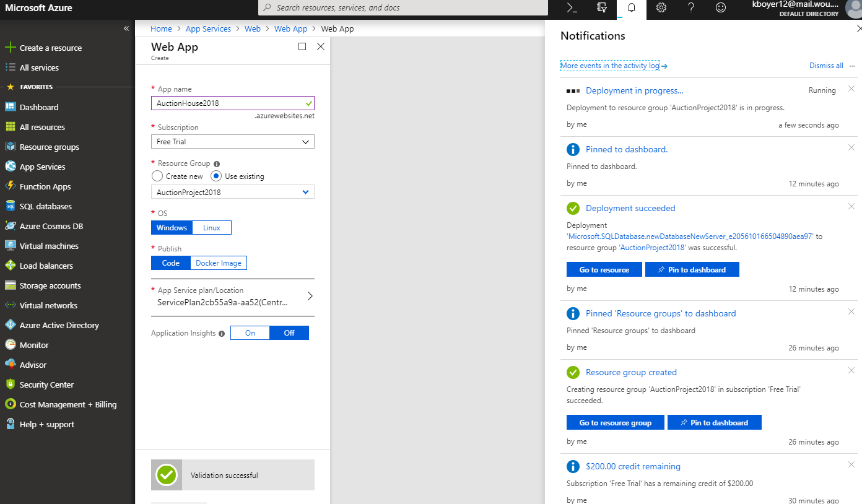
Task: Close the Web App create blade
Action: (321, 46)
